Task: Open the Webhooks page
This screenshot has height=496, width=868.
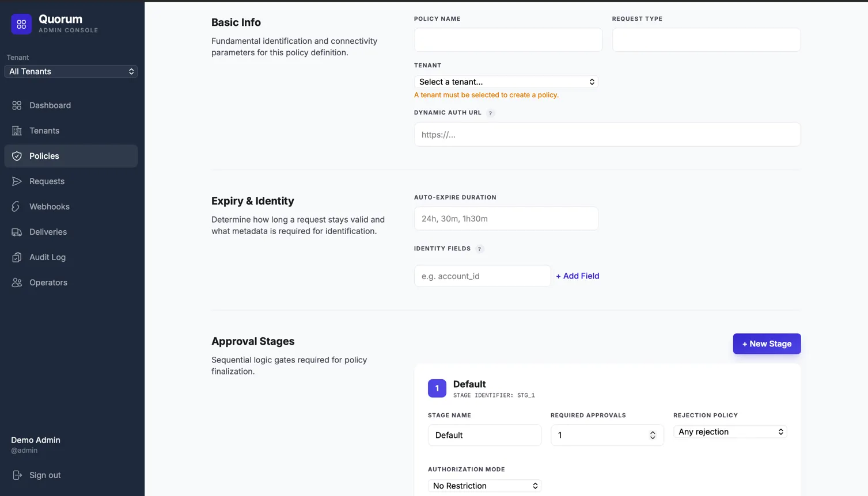Action: click(x=71, y=207)
